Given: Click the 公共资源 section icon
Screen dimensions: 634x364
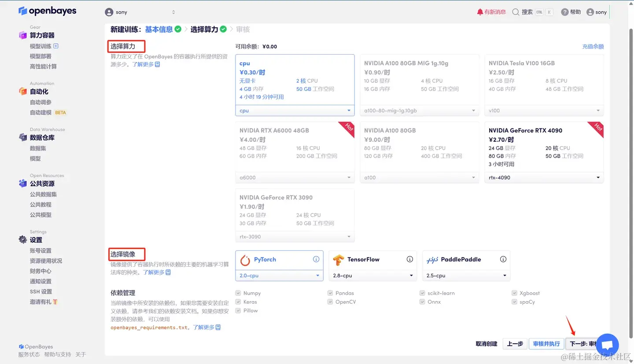Looking at the screenshot, I should (x=23, y=183).
